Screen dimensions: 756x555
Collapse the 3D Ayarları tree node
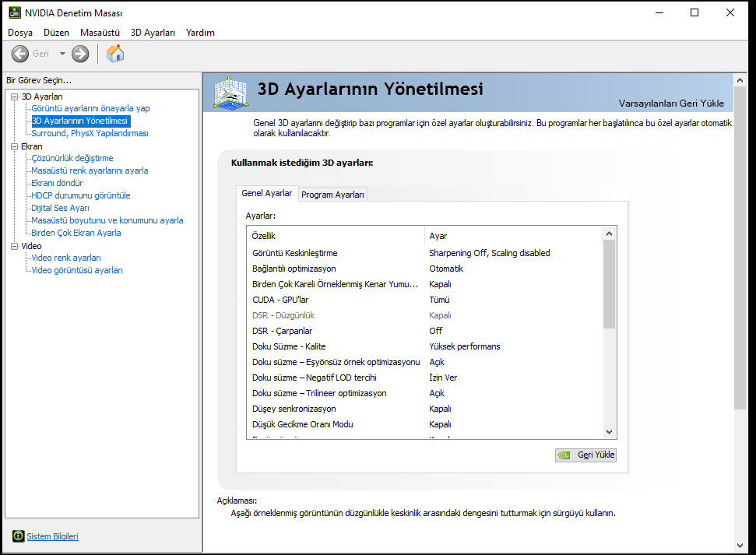coord(15,97)
